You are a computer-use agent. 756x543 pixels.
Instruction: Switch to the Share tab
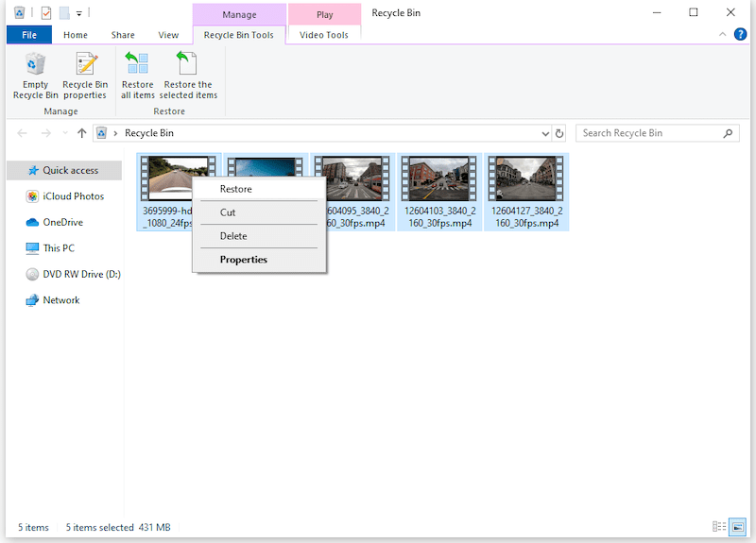(x=123, y=35)
